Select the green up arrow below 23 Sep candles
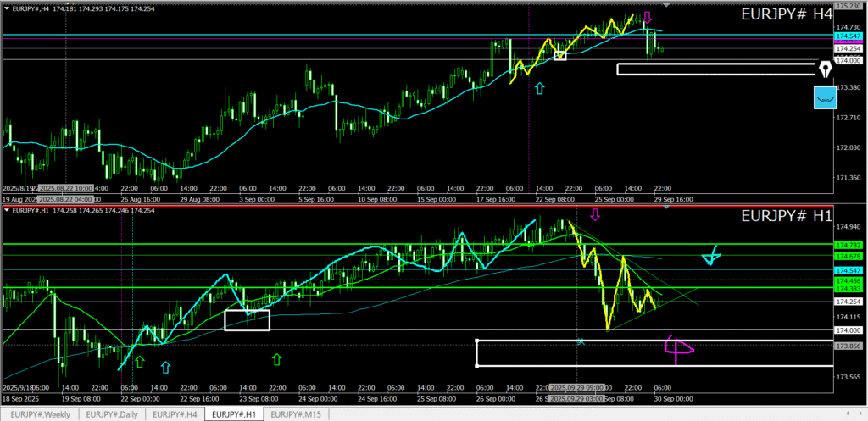This screenshot has width=868, height=421. 276,360
